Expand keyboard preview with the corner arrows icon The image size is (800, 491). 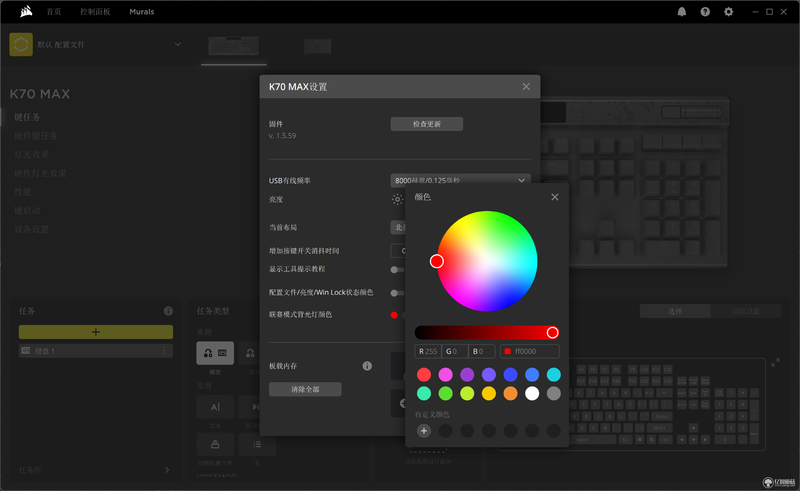pos(775,362)
